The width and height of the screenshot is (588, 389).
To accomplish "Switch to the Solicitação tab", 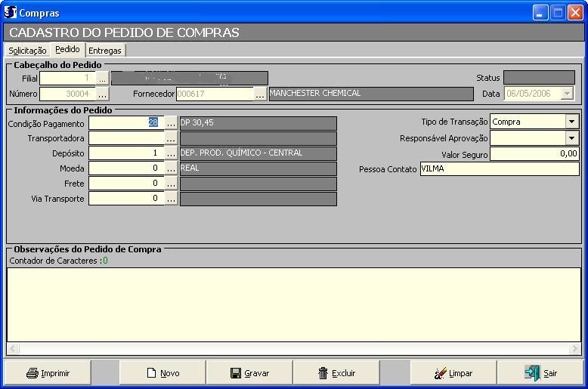I will [27, 51].
